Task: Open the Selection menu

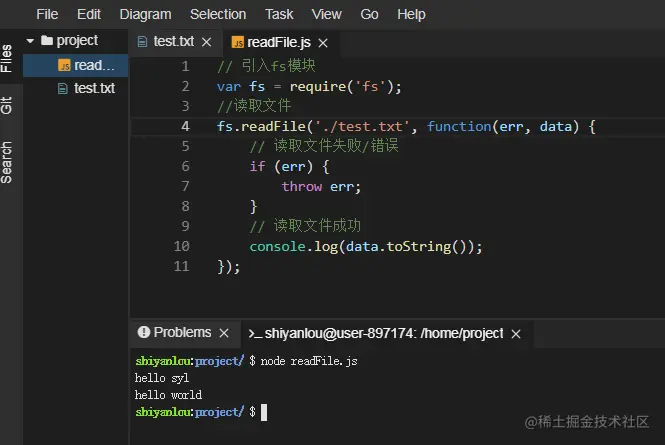Action: point(218,14)
